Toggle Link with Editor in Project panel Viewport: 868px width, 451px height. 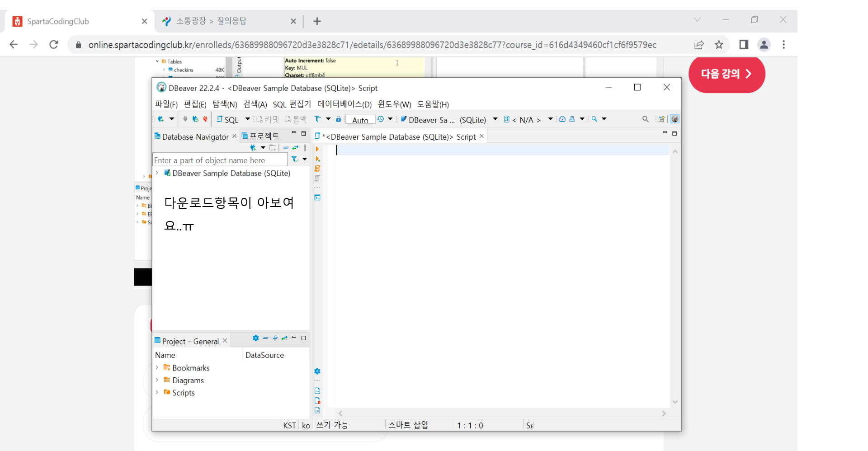(x=284, y=338)
